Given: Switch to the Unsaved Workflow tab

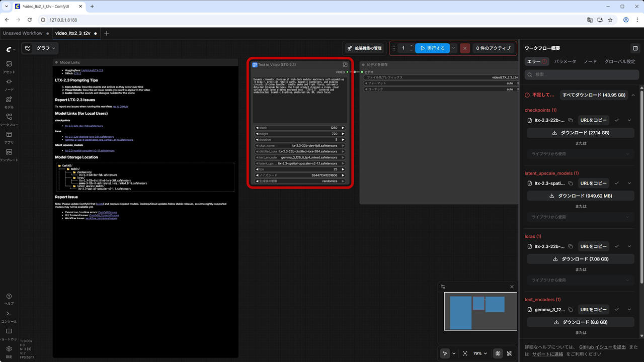Looking at the screenshot, I should [x=23, y=33].
